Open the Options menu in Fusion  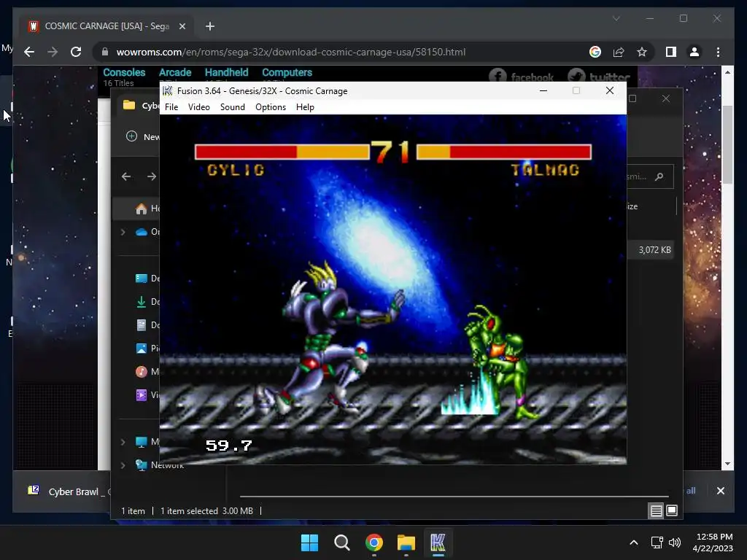click(x=270, y=107)
